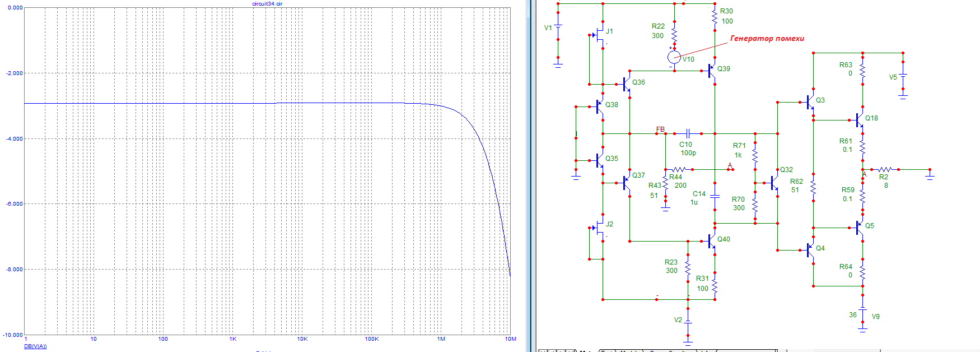Viewport: 980px width, 352px height.
Task: Select transistor Q36 in the schematic
Action: (x=626, y=85)
